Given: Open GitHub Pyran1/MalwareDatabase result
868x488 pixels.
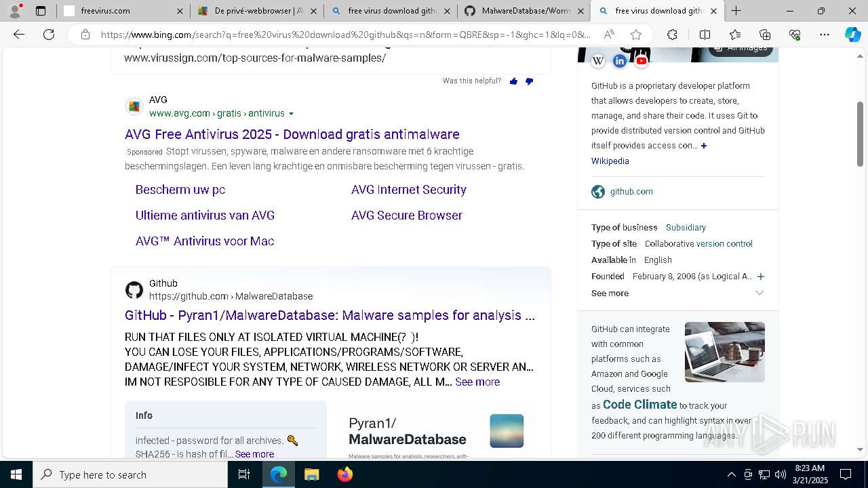Looking at the screenshot, I should [x=330, y=315].
